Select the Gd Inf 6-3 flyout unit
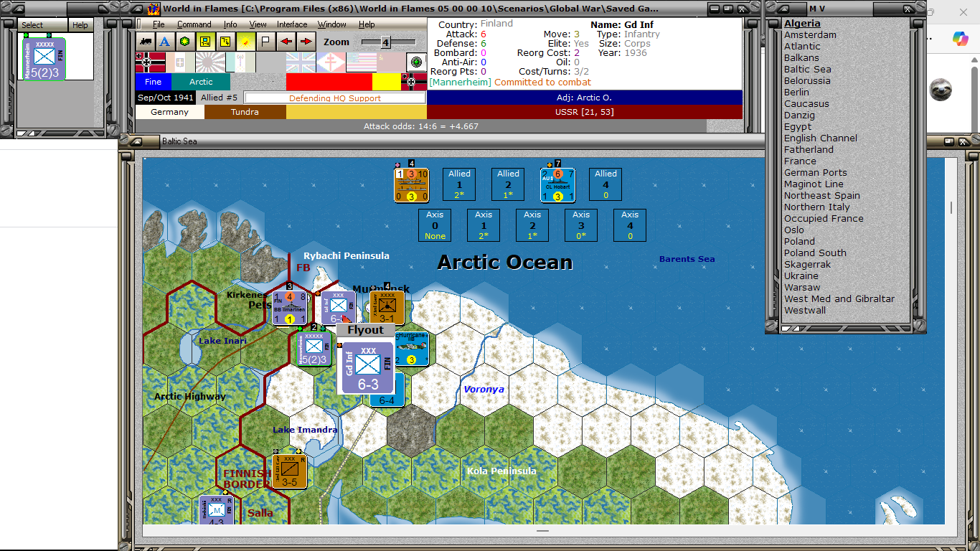 pos(367,367)
